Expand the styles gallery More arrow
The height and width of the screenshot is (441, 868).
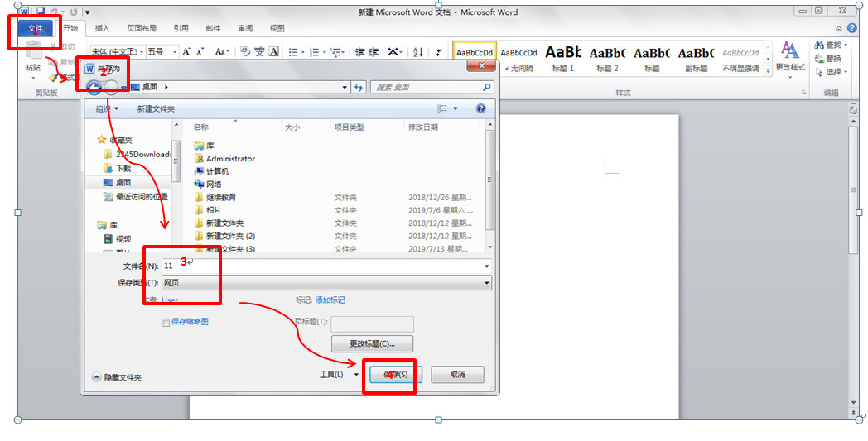coord(769,71)
